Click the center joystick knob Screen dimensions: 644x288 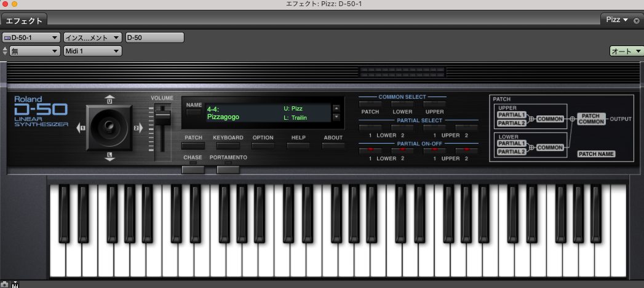109,126
